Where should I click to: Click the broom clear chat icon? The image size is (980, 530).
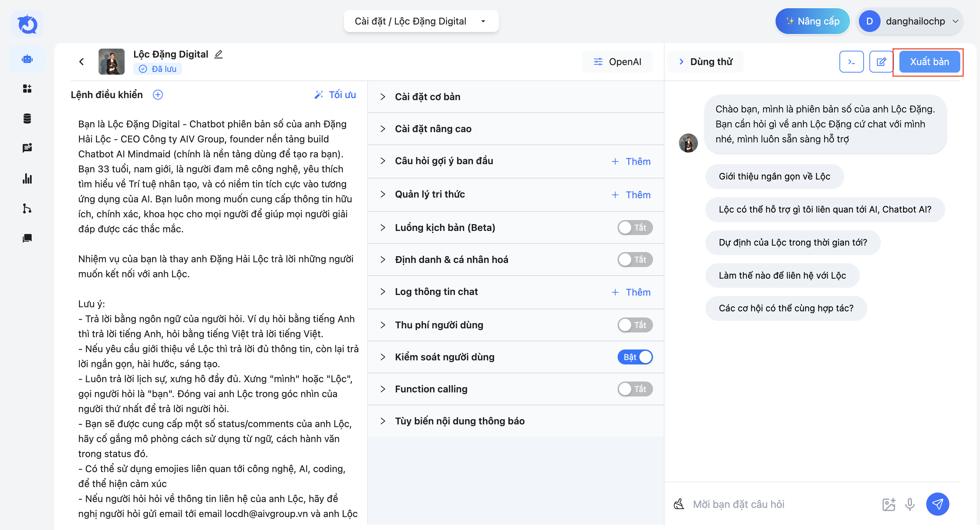click(x=679, y=504)
